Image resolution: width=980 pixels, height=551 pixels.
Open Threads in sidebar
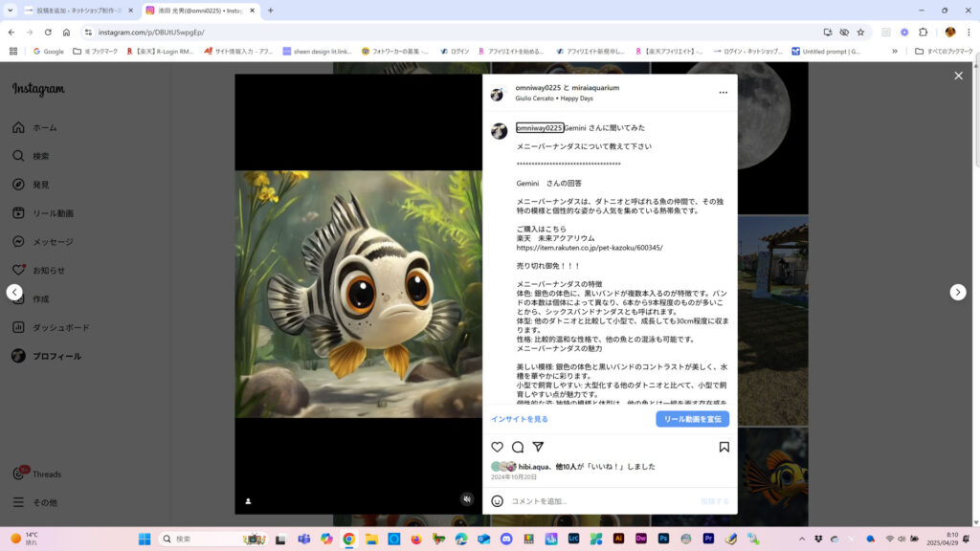coord(37,474)
